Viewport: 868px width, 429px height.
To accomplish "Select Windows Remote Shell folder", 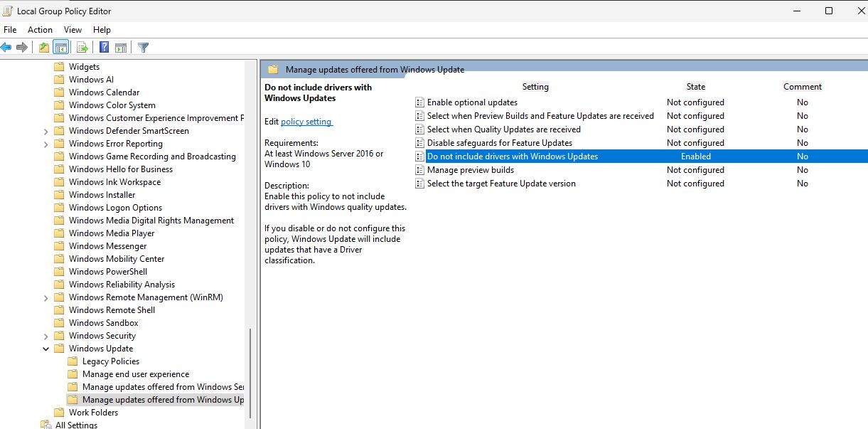I will (x=112, y=310).
